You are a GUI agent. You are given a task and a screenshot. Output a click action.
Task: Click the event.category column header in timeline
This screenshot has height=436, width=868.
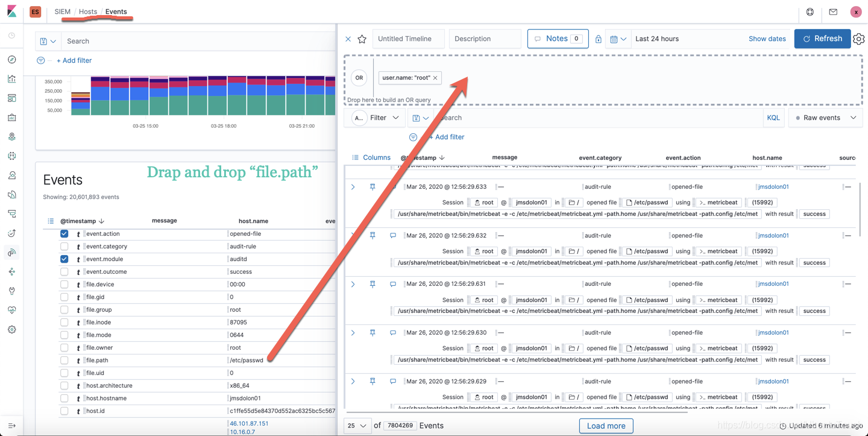(x=600, y=158)
